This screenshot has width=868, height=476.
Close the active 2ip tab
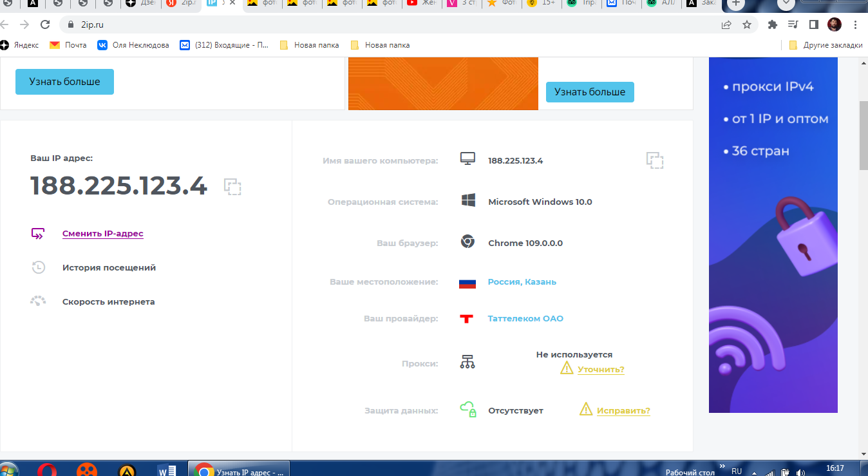pyautogui.click(x=232, y=3)
